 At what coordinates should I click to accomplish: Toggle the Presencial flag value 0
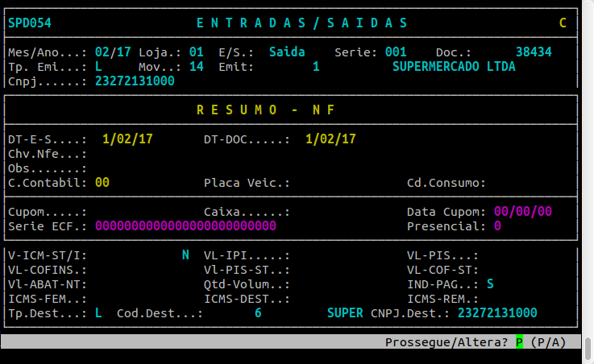coord(497,226)
